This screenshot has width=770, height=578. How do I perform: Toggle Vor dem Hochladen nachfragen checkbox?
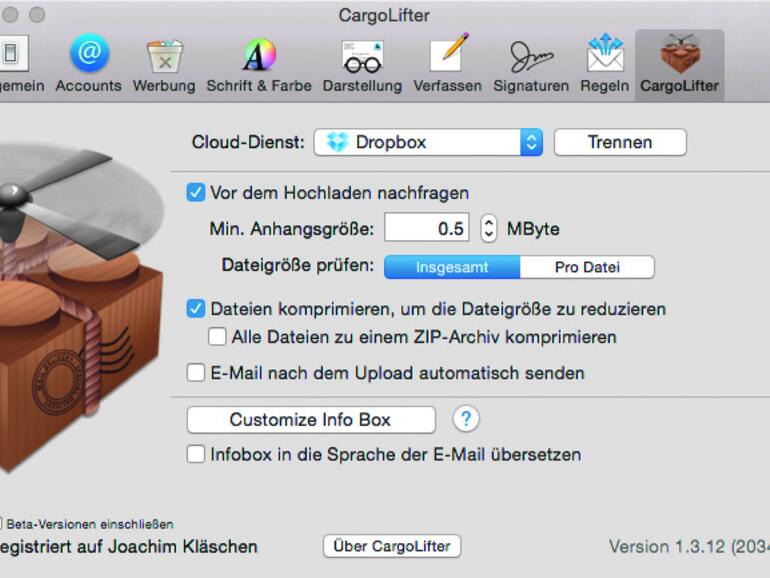click(195, 193)
